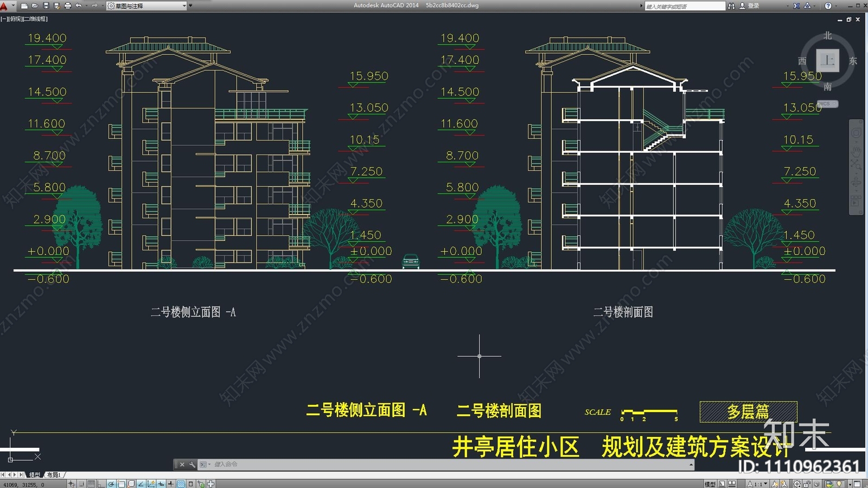Click 东 on the ViewCube compass
This screenshot has width=868, height=488.
click(x=853, y=61)
